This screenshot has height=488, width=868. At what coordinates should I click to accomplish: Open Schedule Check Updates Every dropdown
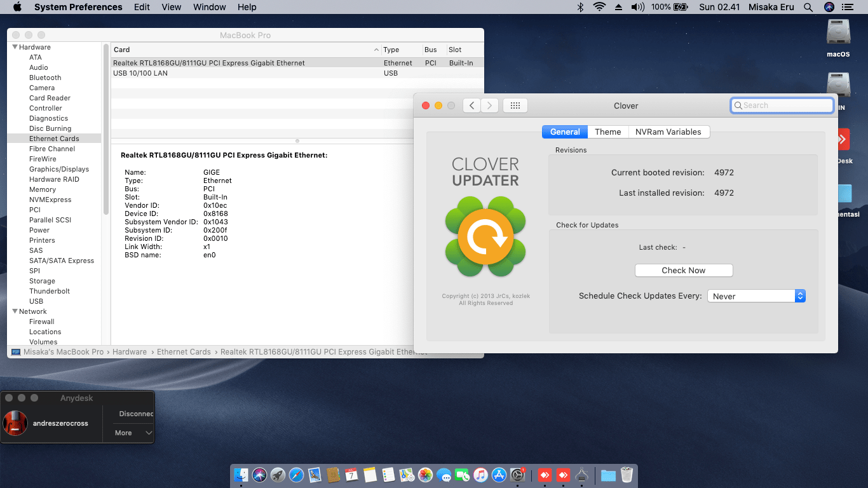tap(756, 296)
